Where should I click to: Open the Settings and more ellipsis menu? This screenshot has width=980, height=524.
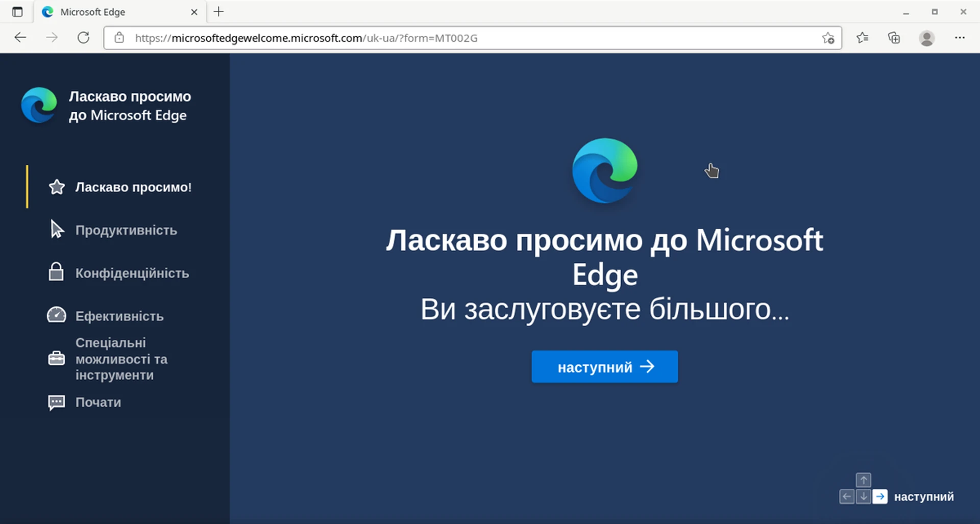tap(960, 37)
